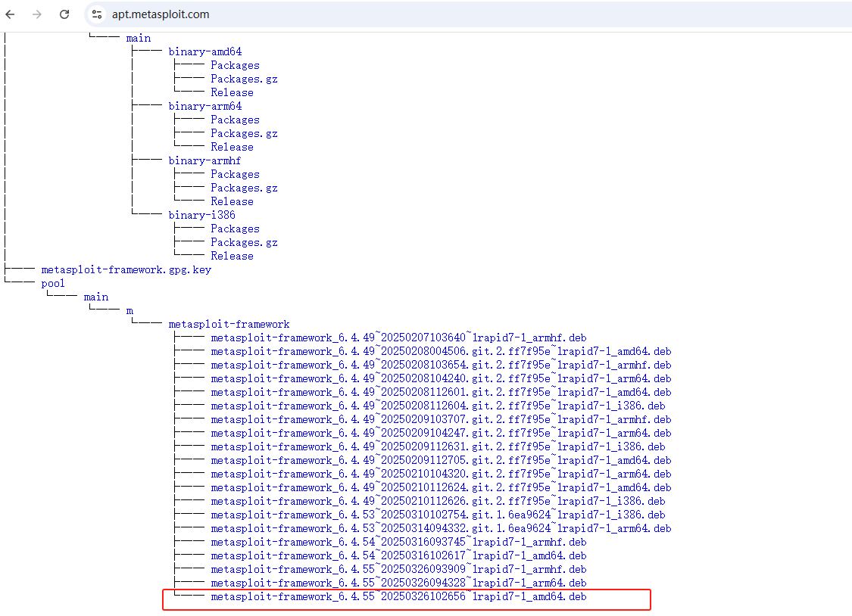Download Packages.gz under binary-arm64
This screenshot has height=616, width=852.
244,133
